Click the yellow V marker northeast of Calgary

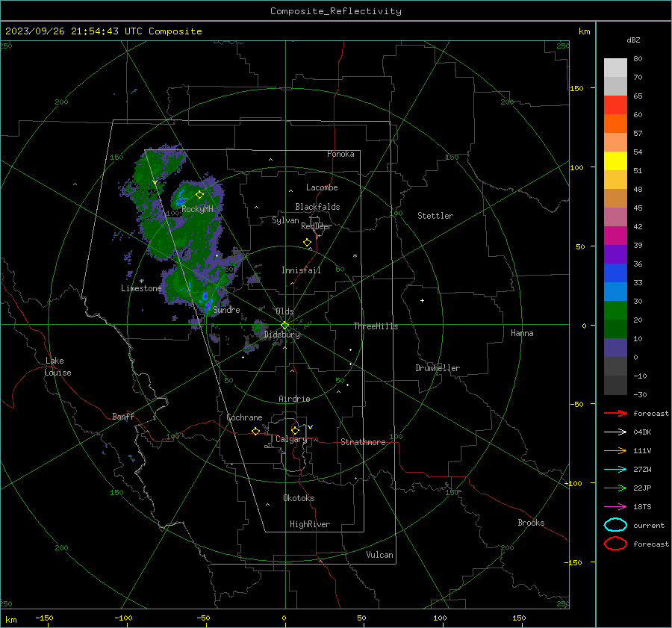click(311, 427)
